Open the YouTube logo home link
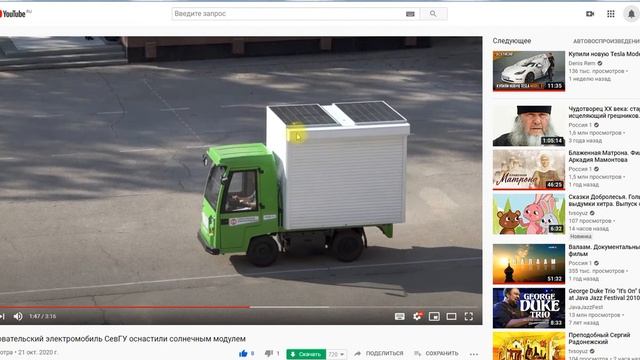This screenshot has width=640, height=360. (x=15, y=14)
